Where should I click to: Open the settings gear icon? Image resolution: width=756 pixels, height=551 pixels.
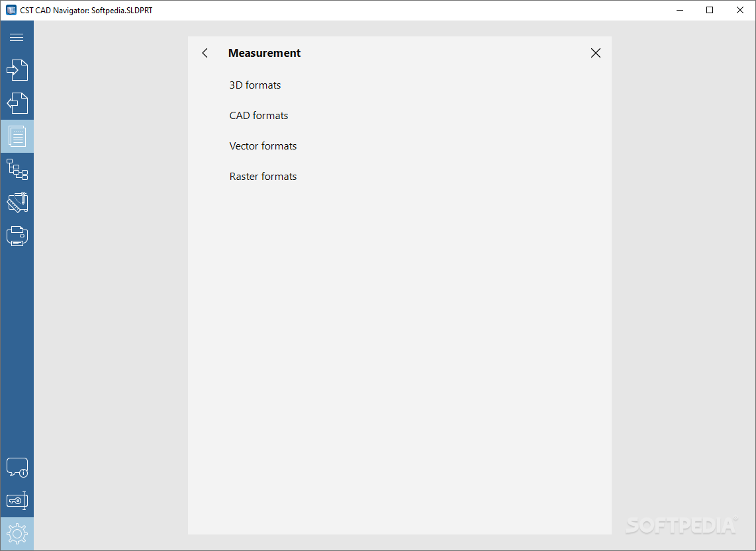point(17,534)
